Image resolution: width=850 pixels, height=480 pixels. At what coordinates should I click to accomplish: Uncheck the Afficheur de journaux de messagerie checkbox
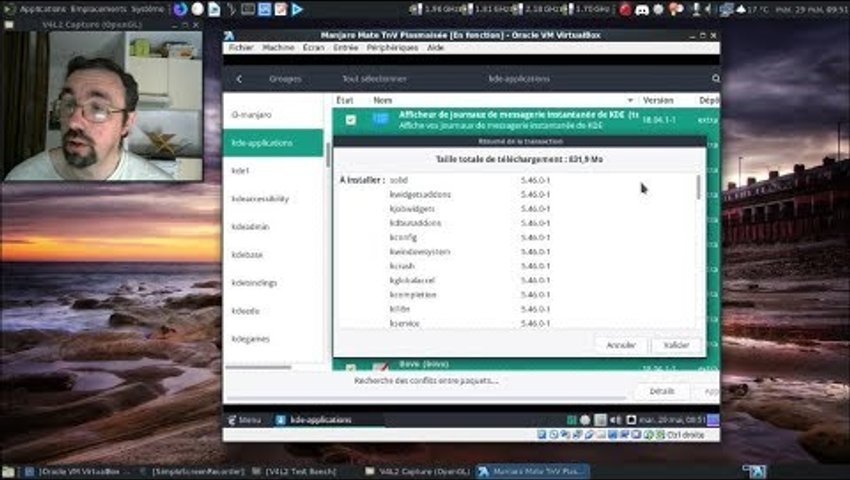[351, 120]
